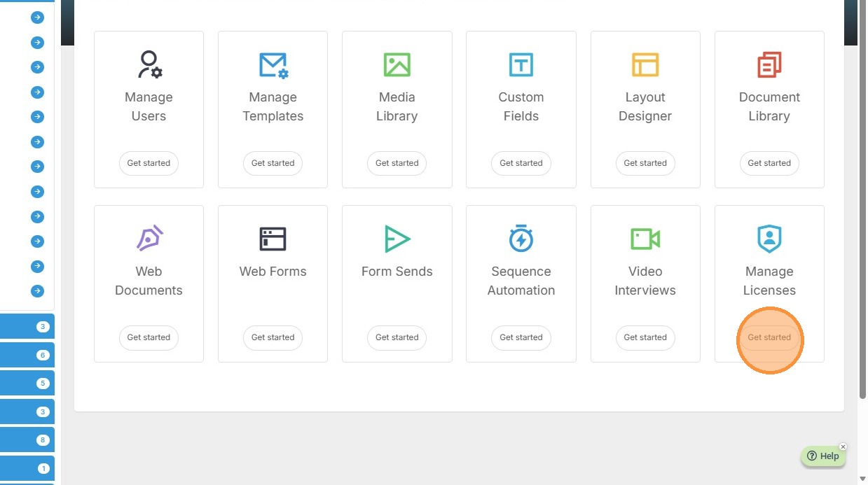Get started with Video Interviews

click(645, 337)
